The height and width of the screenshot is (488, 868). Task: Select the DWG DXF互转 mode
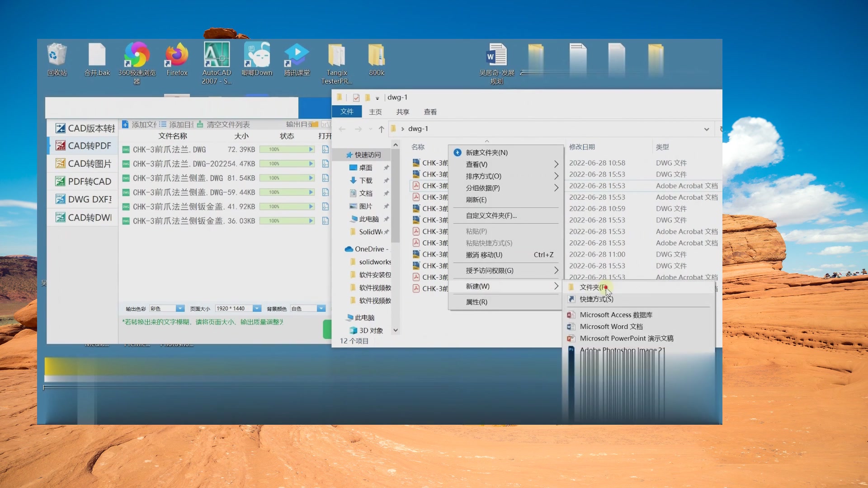(x=86, y=199)
